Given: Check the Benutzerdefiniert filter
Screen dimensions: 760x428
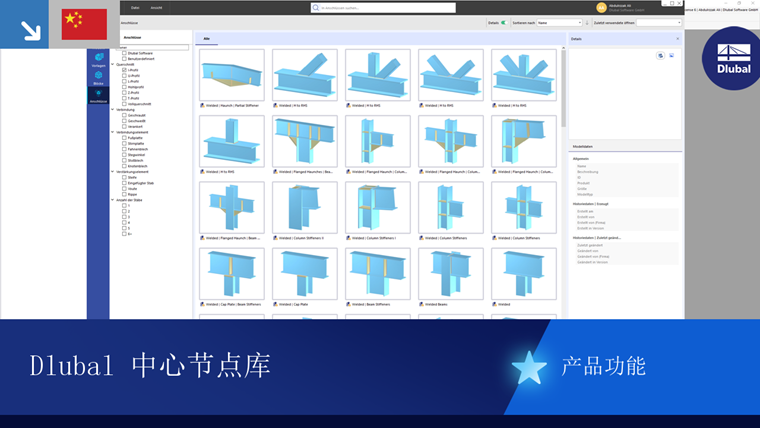Looking at the screenshot, I should pos(124,59).
